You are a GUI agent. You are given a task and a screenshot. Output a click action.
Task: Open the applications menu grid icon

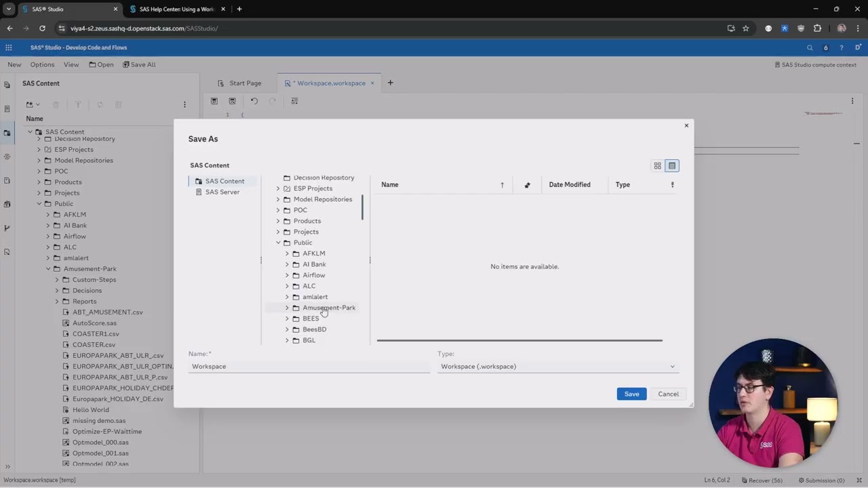(x=8, y=47)
